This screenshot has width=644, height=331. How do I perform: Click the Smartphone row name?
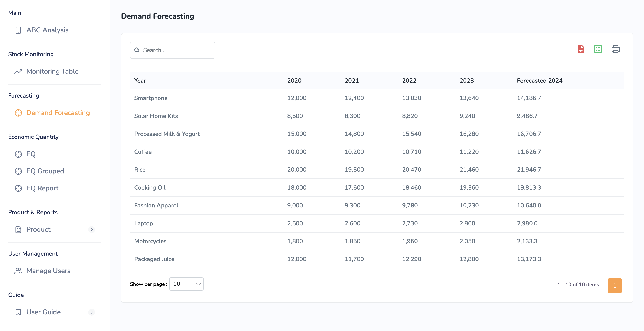click(151, 98)
